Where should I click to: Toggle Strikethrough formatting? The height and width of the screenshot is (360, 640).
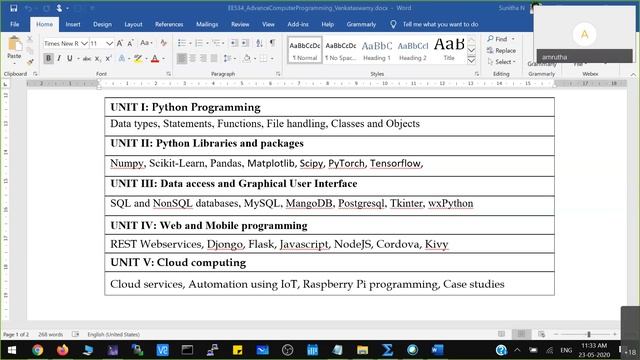(x=87, y=59)
